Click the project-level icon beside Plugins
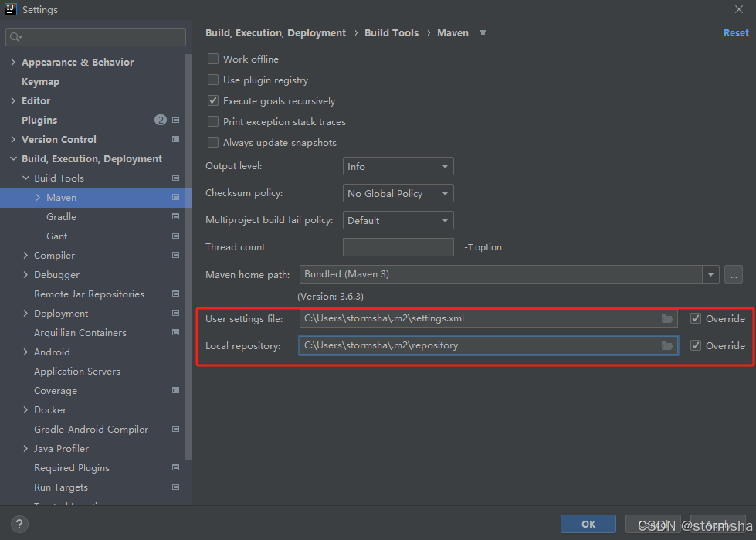Screen dimensions: 756x540 click(175, 120)
